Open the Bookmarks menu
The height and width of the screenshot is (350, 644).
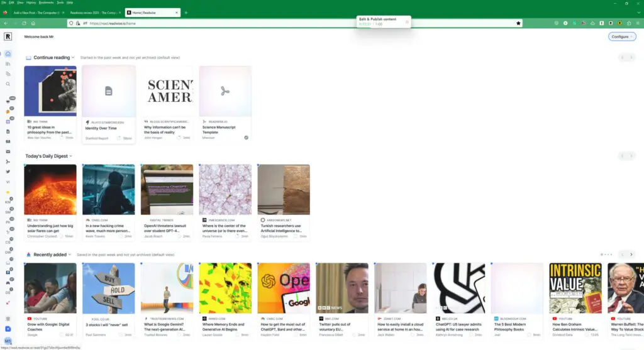(x=47, y=3)
